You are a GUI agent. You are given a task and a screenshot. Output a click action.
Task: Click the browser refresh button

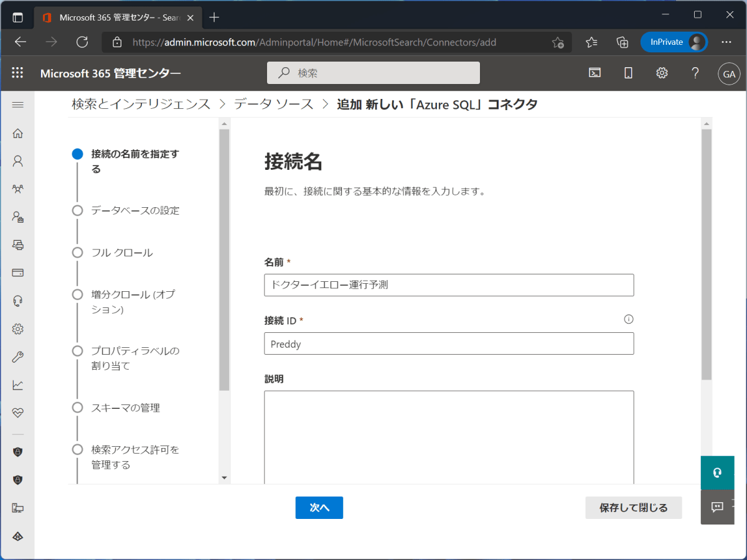tap(82, 42)
